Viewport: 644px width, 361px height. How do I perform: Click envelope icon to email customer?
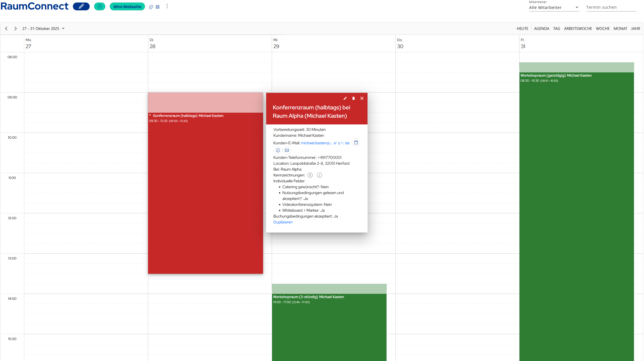click(x=287, y=150)
